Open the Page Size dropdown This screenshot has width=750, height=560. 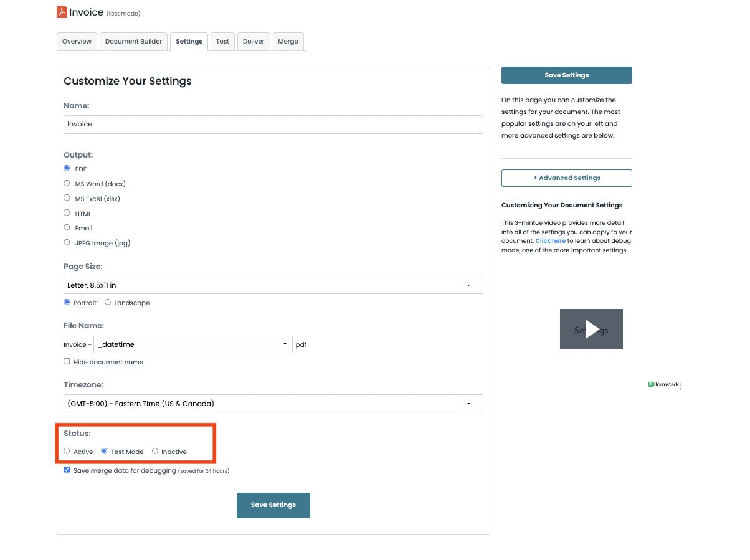coord(273,285)
